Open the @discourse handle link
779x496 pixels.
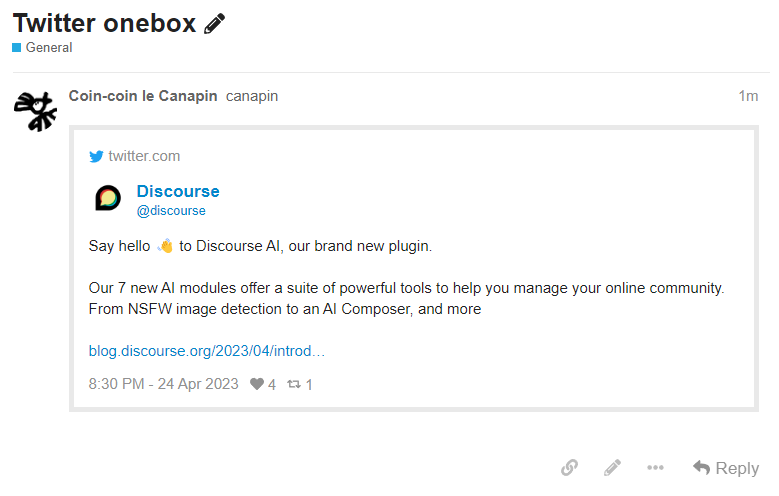(x=171, y=211)
